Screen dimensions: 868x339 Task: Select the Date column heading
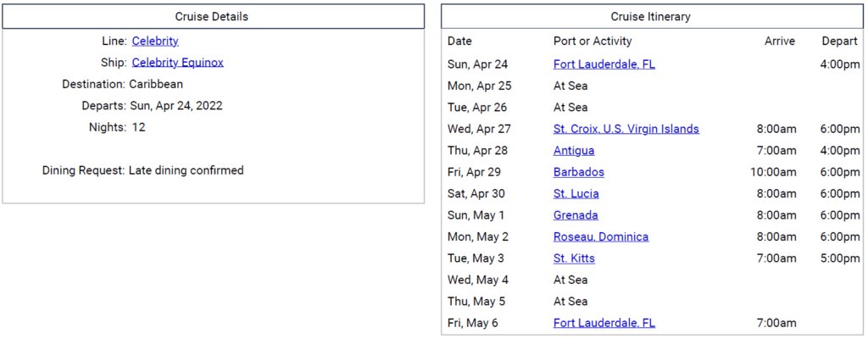tap(459, 41)
